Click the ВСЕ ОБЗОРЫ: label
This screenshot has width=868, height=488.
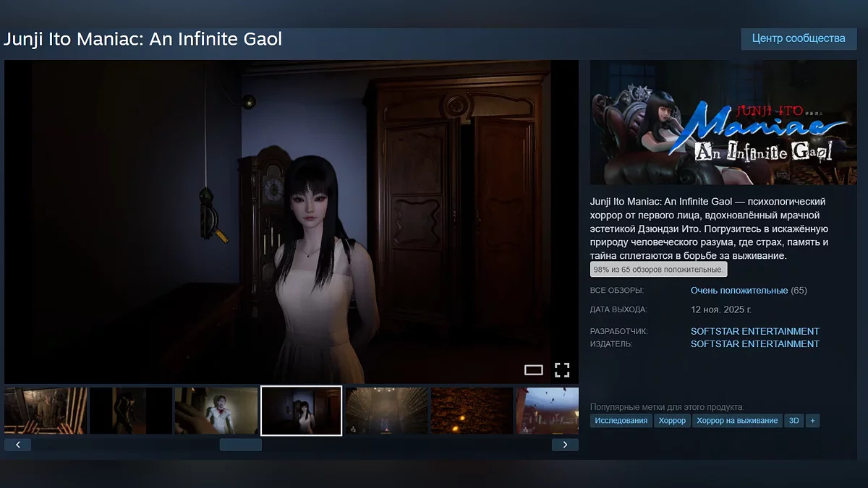pyautogui.click(x=617, y=291)
